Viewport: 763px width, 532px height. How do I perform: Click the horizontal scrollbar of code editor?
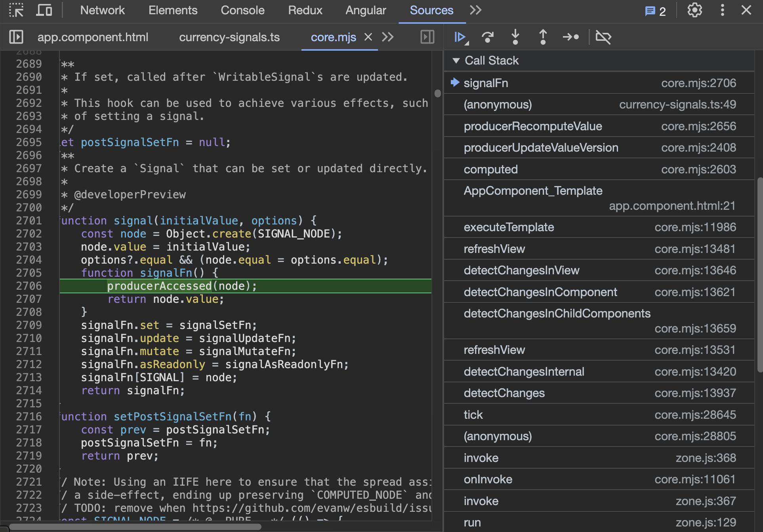[x=135, y=527]
